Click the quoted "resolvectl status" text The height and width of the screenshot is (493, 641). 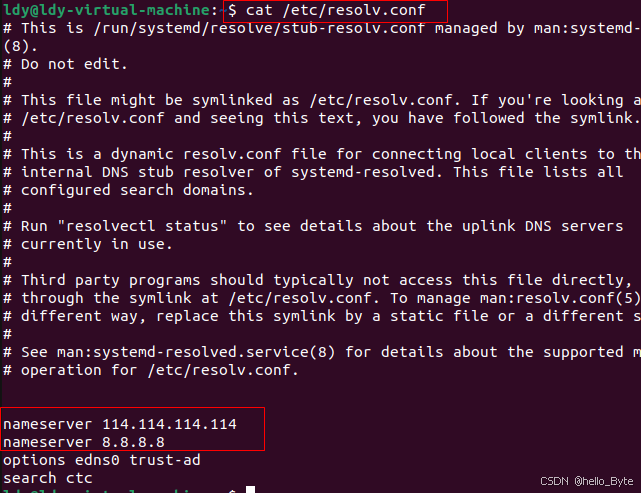click(155, 226)
